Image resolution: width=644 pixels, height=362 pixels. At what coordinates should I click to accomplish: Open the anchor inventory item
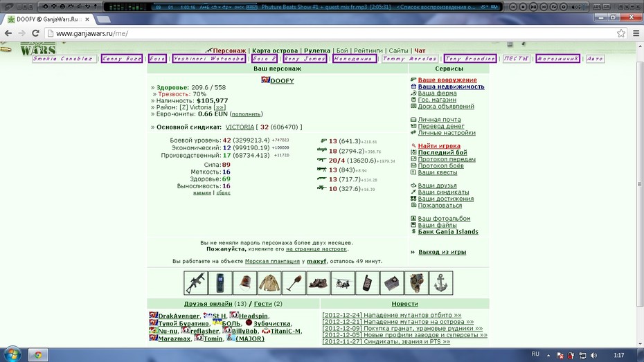click(x=441, y=283)
